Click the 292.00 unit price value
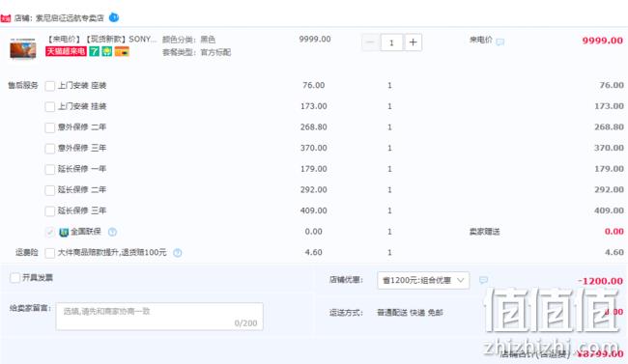 (x=314, y=189)
